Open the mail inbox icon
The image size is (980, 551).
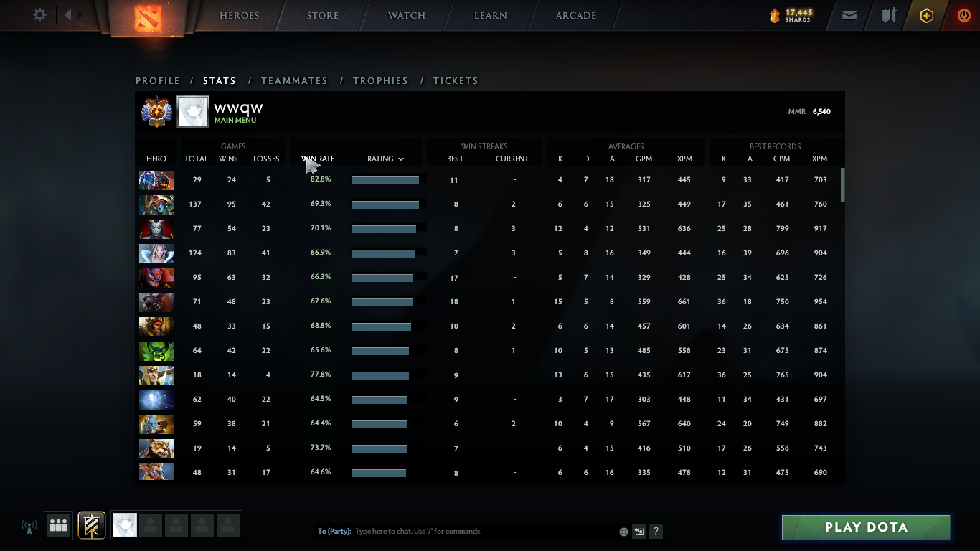coord(849,15)
